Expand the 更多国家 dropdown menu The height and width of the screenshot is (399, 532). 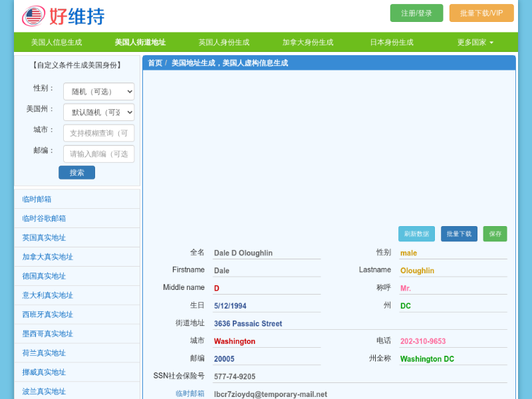[475, 42]
